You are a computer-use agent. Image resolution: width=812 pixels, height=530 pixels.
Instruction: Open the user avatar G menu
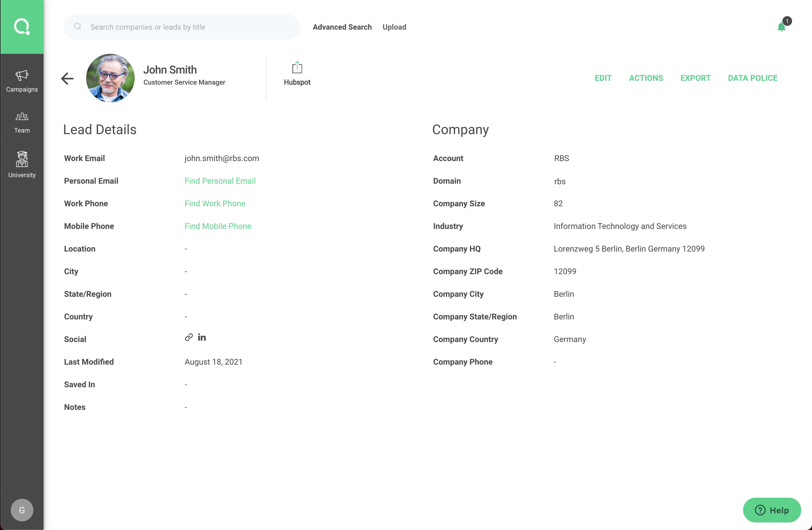22,510
